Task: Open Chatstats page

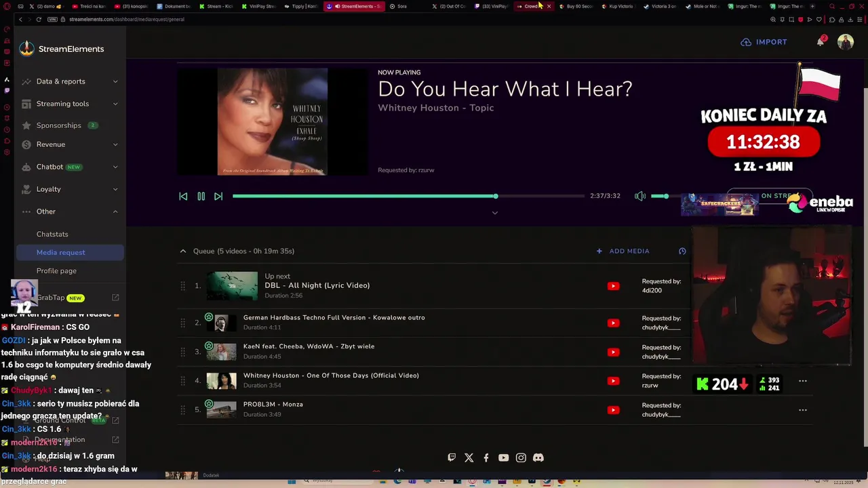Action: (52, 235)
